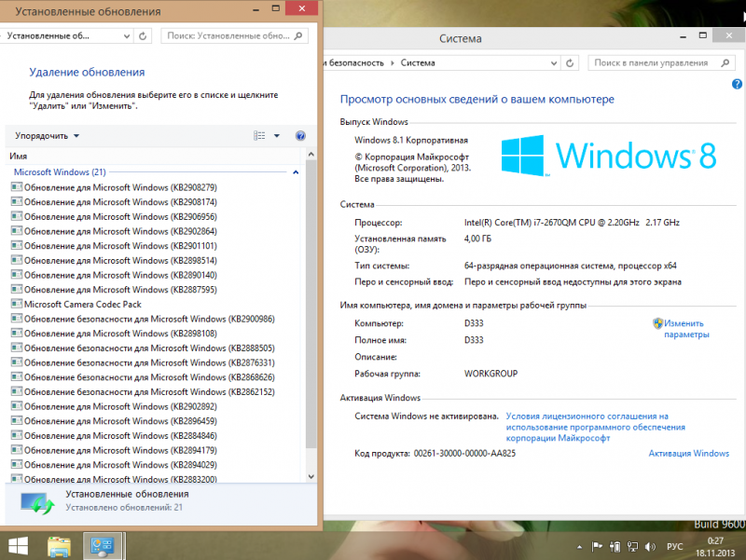Open the Активация Windows link
The height and width of the screenshot is (560, 746).
click(688, 454)
